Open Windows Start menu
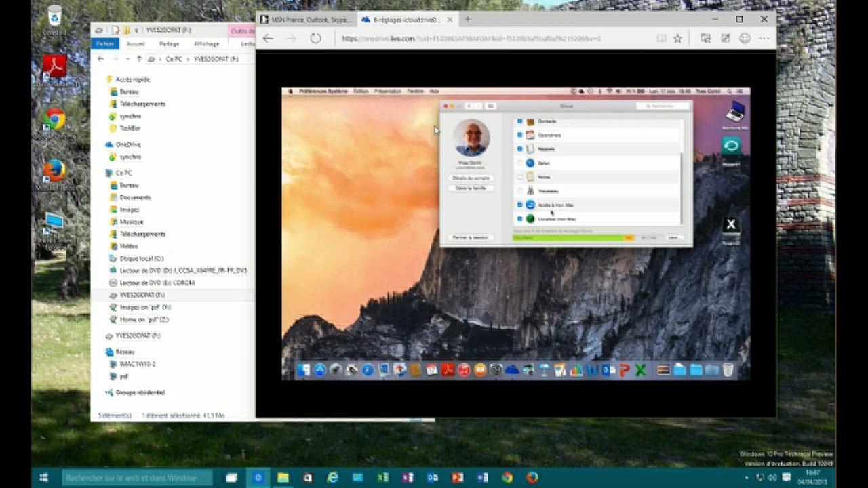This screenshot has width=868, height=488. click(x=44, y=478)
